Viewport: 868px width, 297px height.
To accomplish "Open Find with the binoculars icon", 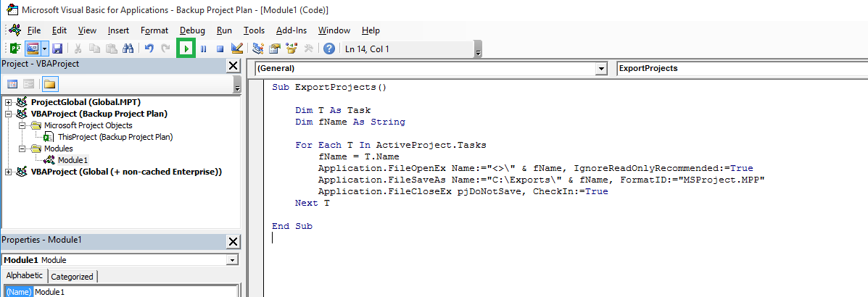I will pos(128,49).
